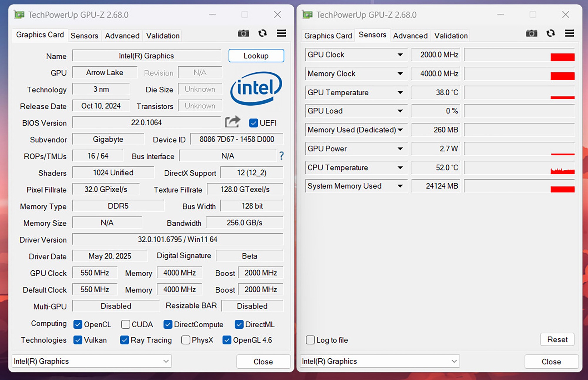Screen dimensions: 588x380
Task: Click the Reset button
Action: (557, 340)
